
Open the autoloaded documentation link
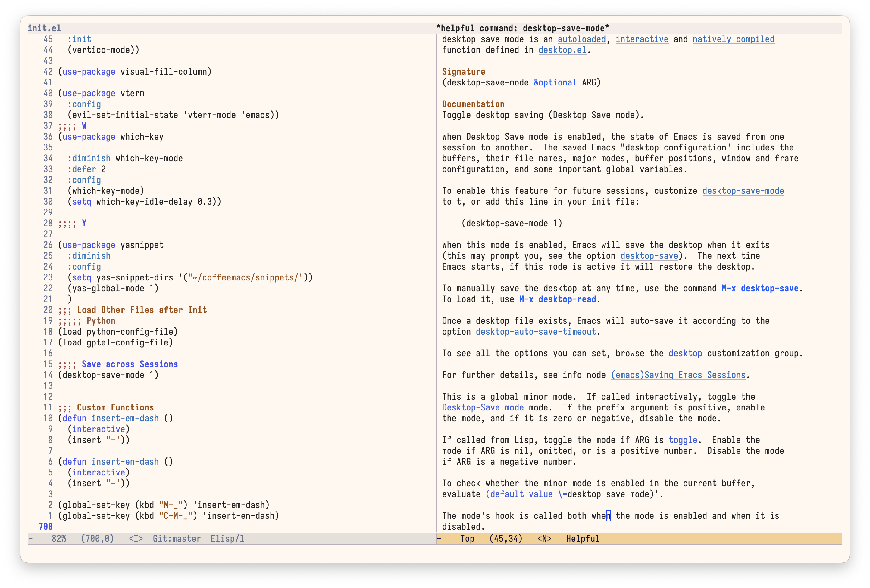(582, 39)
